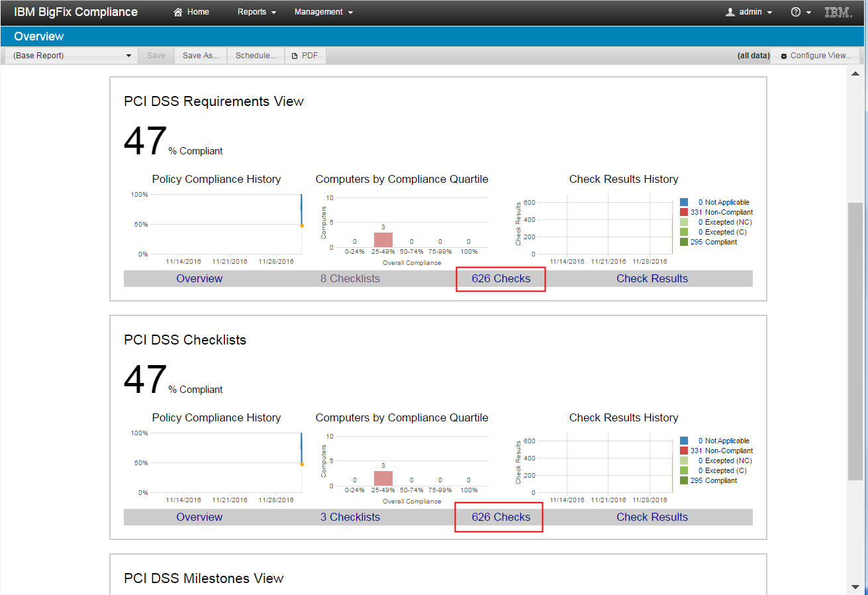Click the scrollbar down arrow
Image resolution: width=868 pixels, height=595 pixels.
point(855,586)
